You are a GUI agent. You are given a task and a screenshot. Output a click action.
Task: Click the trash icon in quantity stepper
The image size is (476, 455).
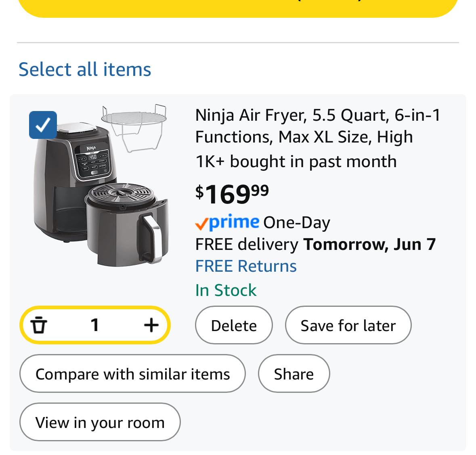click(39, 325)
